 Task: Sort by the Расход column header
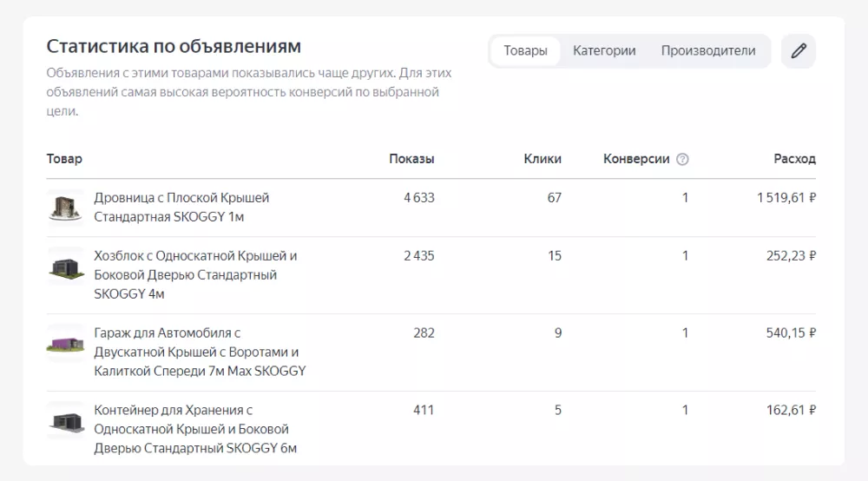[794, 159]
